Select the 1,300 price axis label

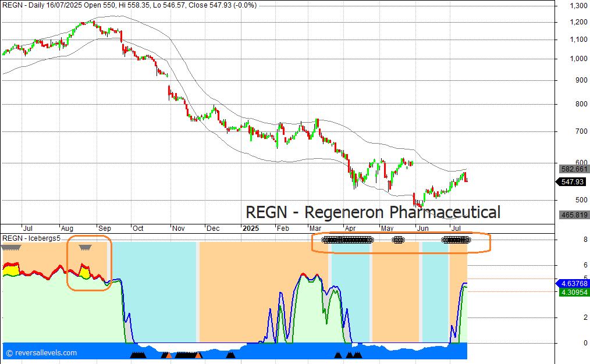point(578,6)
